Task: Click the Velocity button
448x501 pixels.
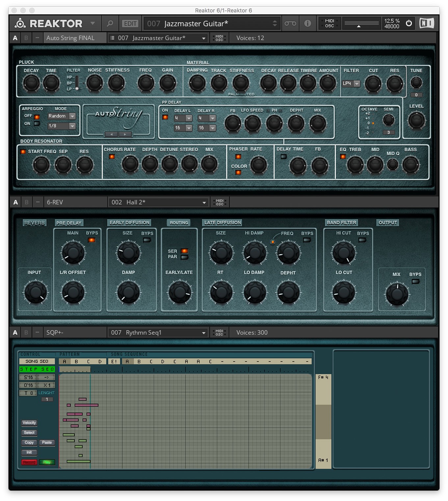Action: point(29,423)
